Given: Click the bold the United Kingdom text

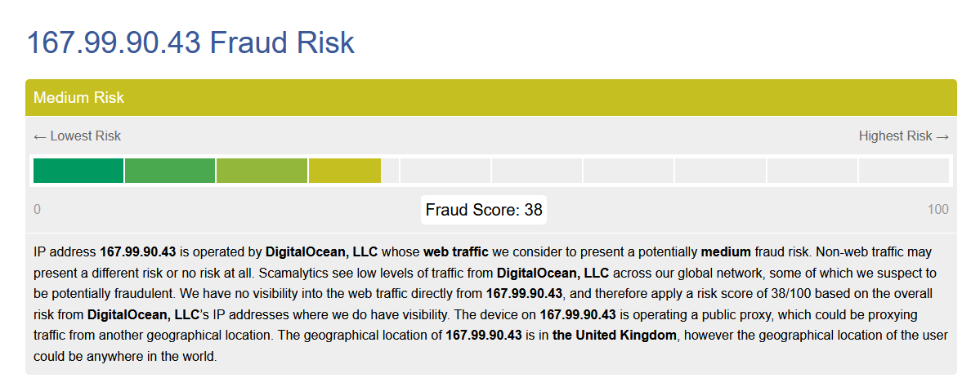Looking at the screenshot, I should pyautogui.click(x=615, y=336).
